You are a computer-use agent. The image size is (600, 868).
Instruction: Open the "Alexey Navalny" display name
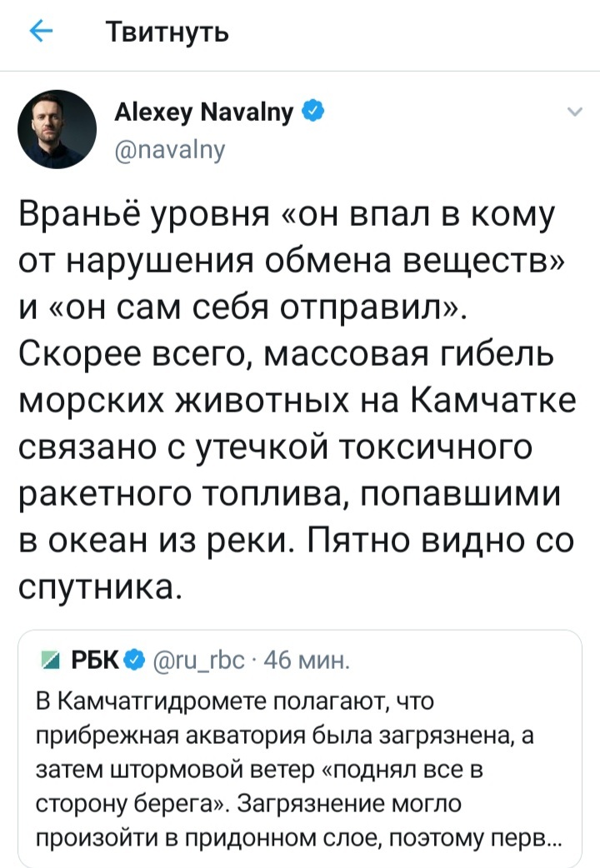[x=202, y=113]
